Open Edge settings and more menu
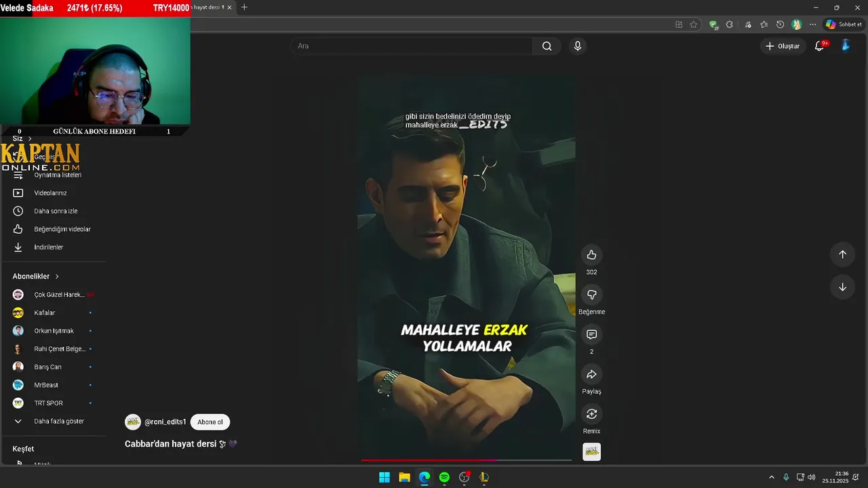868x488 pixels. [x=812, y=24]
